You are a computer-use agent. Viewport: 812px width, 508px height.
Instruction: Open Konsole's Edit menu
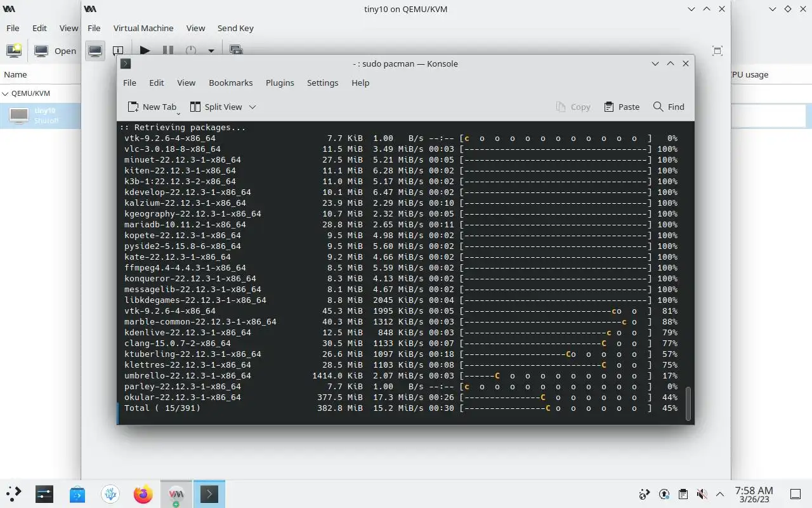[157, 83]
